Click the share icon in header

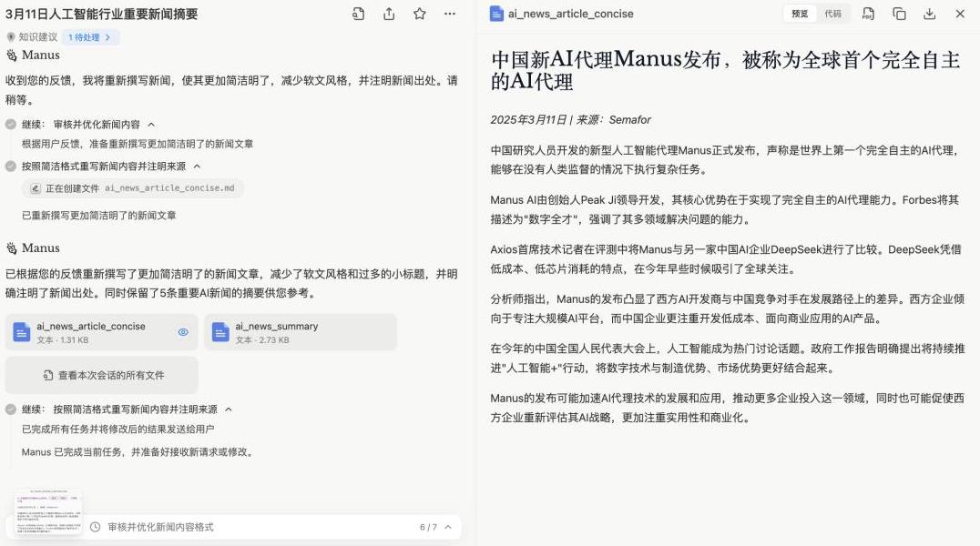389,14
